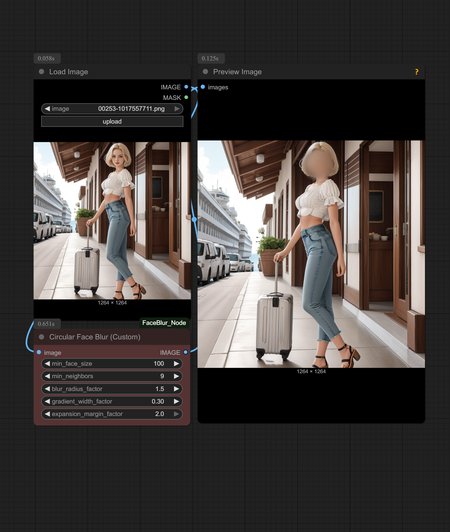Increase min_neighbors with right arrow

176,376
